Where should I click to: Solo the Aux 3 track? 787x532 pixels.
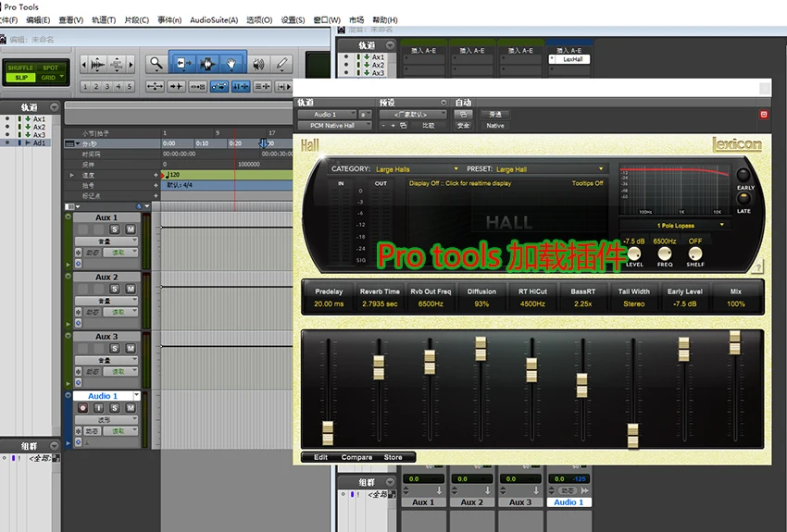115,349
